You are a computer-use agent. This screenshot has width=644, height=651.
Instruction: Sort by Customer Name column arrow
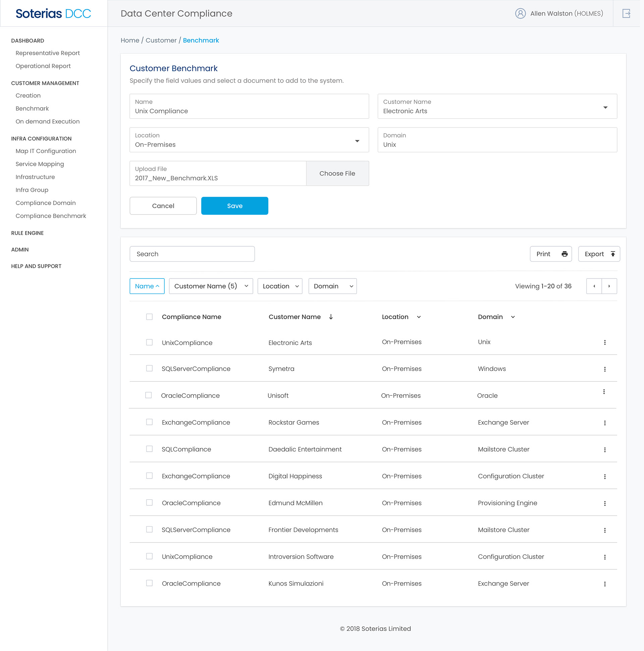(331, 317)
